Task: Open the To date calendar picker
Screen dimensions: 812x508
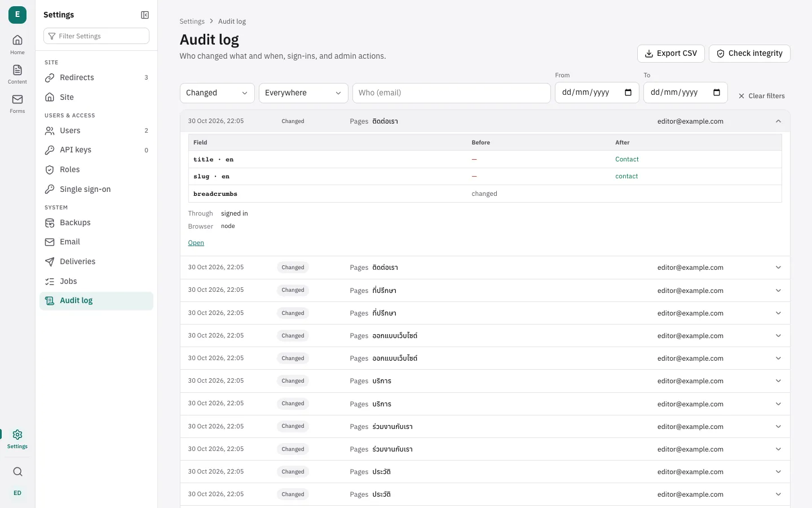Action: [717, 93]
